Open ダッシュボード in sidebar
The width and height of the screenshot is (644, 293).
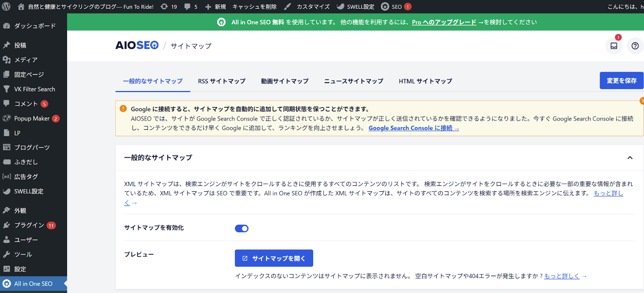click(x=33, y=26)
